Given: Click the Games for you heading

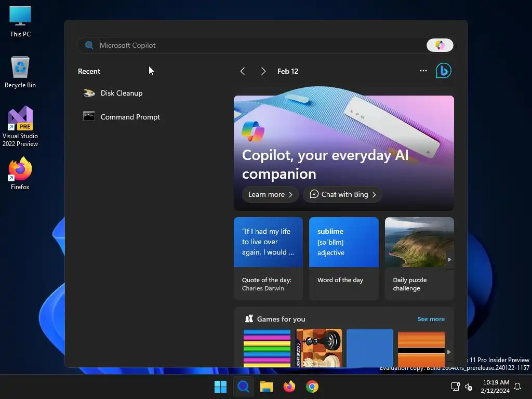Looking at the screenshot, I should click(x=281, y=319).
